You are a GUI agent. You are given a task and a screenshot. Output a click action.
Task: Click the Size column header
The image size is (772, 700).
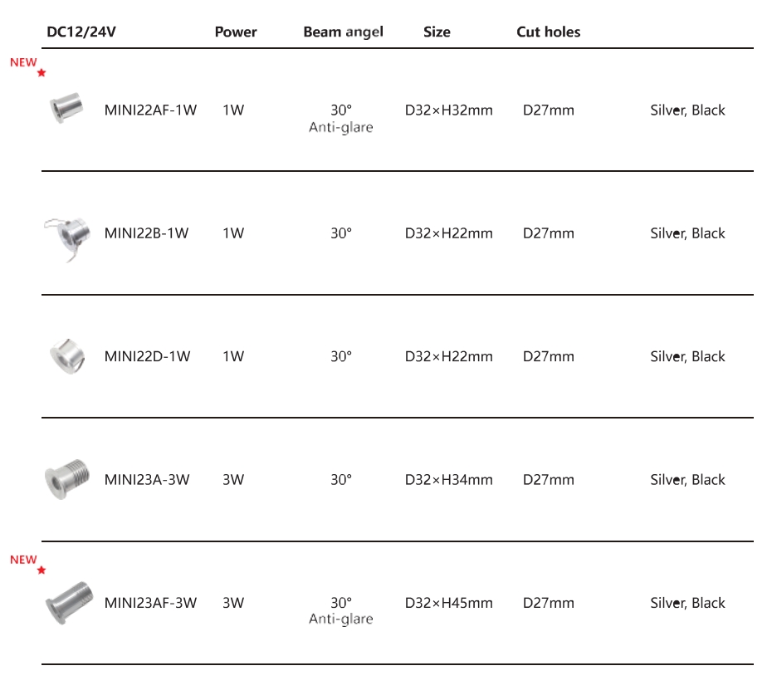[x=437, y=32]
